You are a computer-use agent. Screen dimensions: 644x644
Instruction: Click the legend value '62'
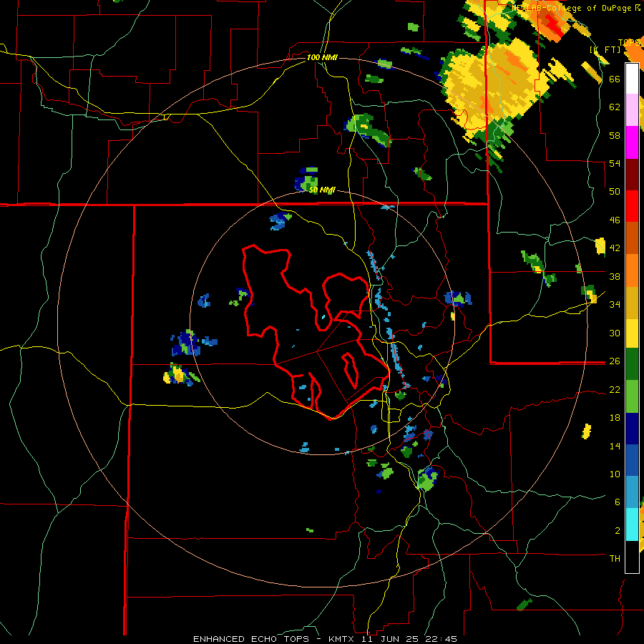point(615,107)
